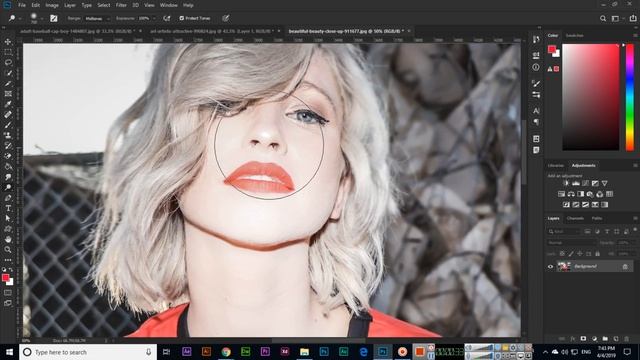Viewport: 640px width, 360px height.
Task: Select the Clone Stamp tool
Action: [8, 135]
